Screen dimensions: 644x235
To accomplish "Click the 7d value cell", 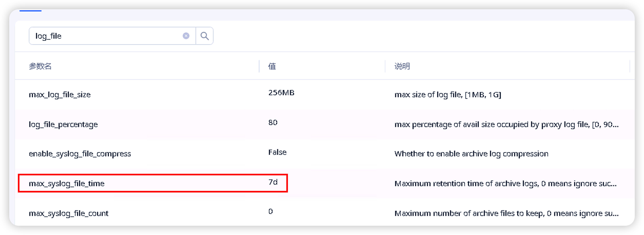I will tap(273, 182).
